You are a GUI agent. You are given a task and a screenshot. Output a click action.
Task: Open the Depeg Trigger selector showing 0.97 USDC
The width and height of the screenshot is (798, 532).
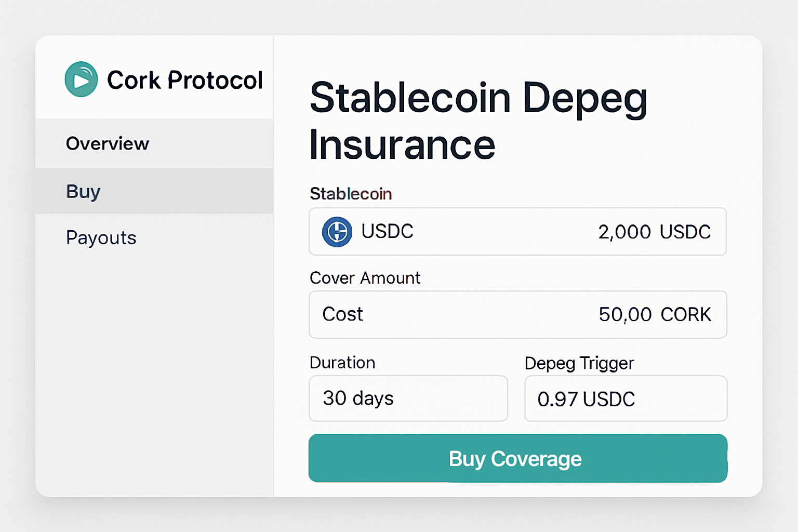click(625, 398)
